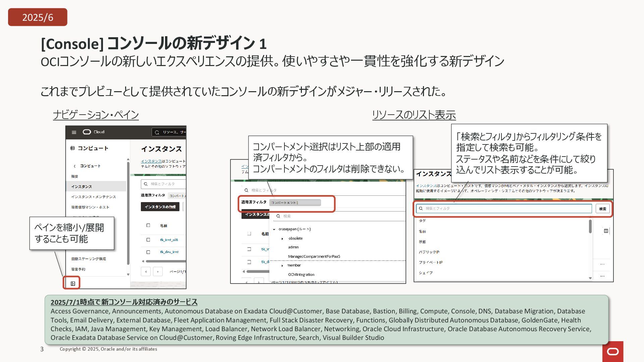This screenshot has width=644, height=362.
Task: Click the 検索 field in the compartment picker
Action: coord(339,216)
